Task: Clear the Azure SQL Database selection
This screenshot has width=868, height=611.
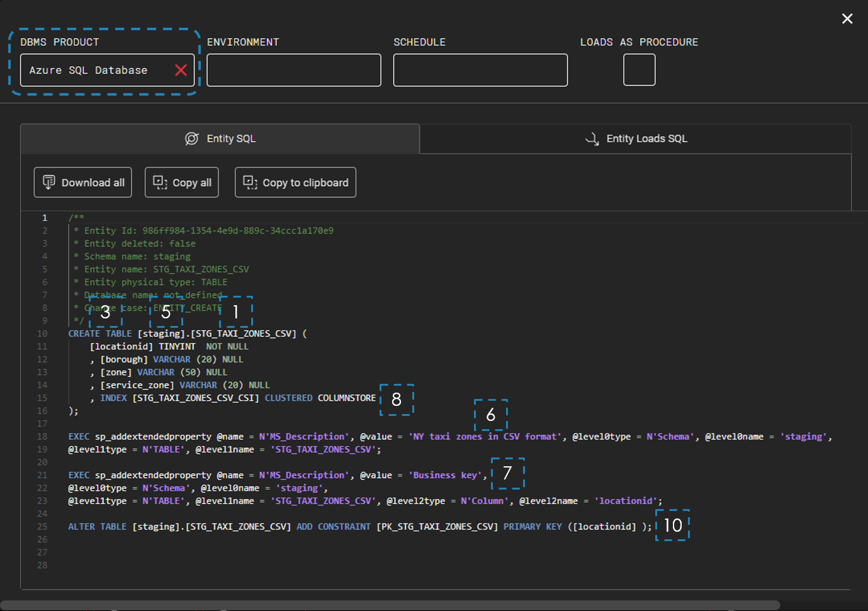Action: click(181, 70)
